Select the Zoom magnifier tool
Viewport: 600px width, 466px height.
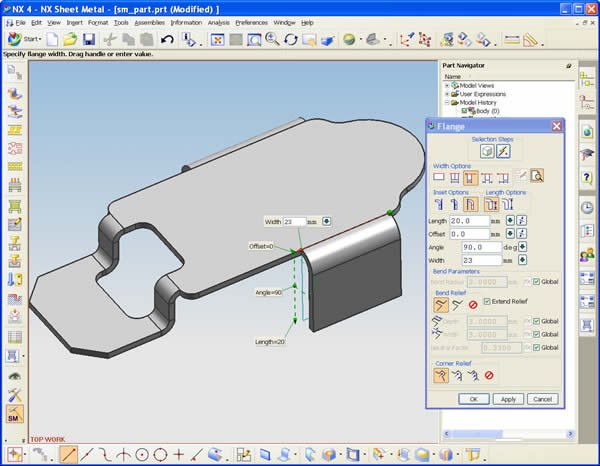pyautogui.click(x=270, y=40)
